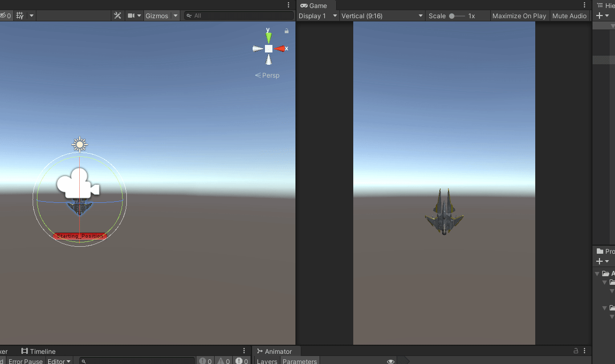Toggle hidden objects visibility counter

pos(5,16)
